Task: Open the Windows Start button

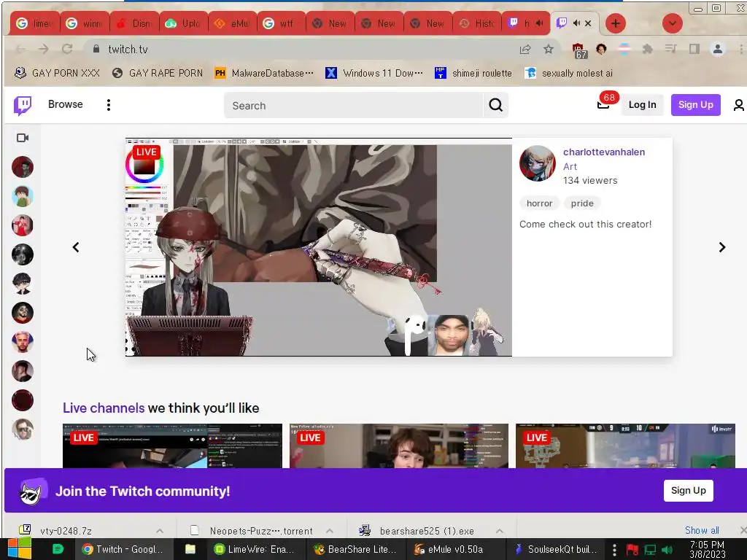Action: [19, 549]
